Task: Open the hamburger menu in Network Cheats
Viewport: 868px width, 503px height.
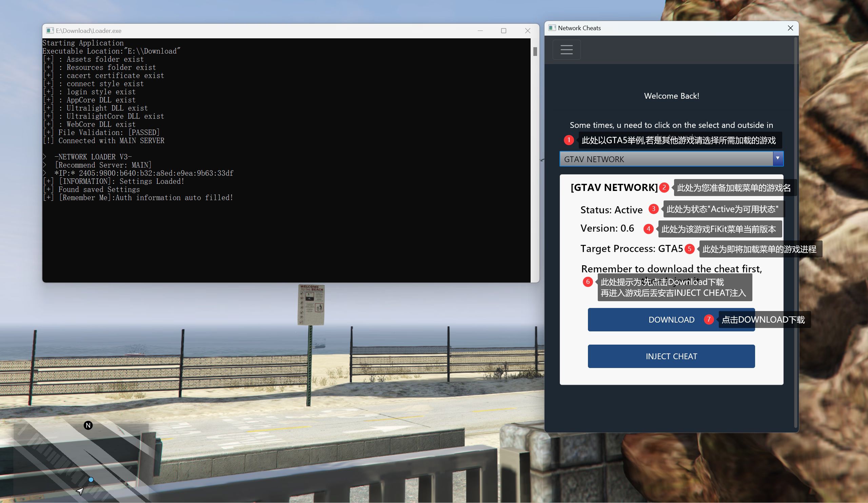Action: pos(566,50)
